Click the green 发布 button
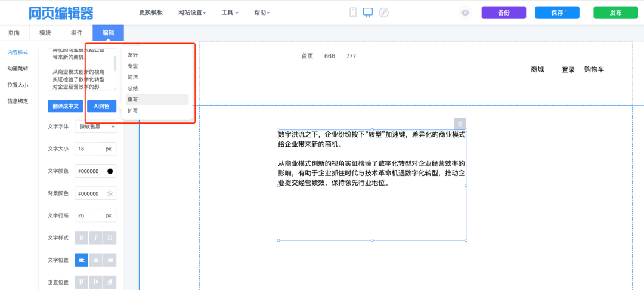The height and width of the screenshot is (290, 644). pos(615,13)
